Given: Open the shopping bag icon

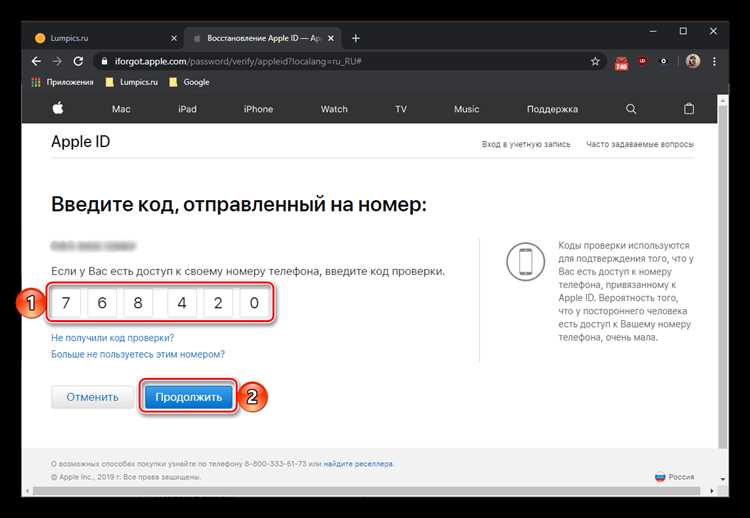Looking at the screenshot, I should pos(689,109).
